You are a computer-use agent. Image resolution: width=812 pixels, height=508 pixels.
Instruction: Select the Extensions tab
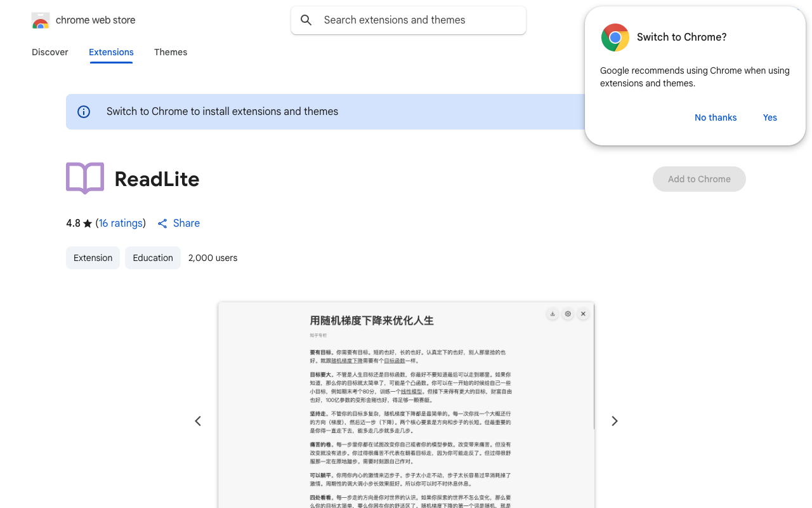pyautogui.click(x=111, y=52)
